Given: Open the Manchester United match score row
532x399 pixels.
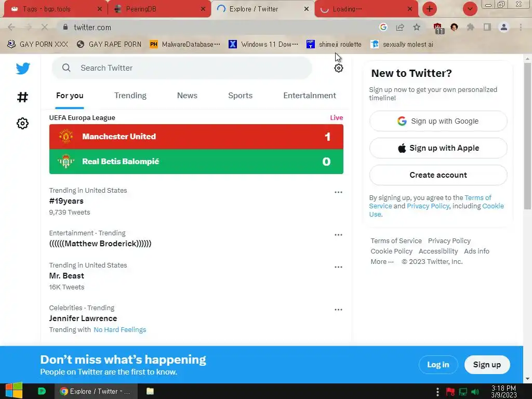Looking at the screenshot, I should point(196,137).
